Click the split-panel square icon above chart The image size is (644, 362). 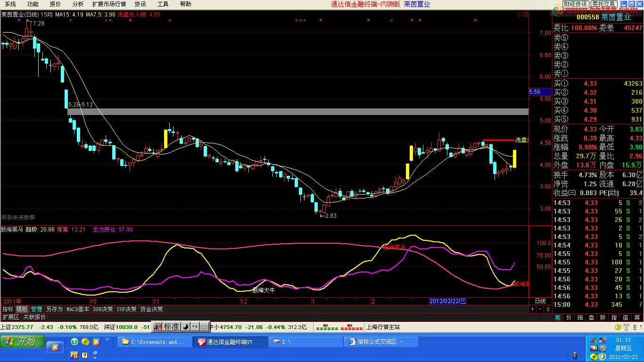point(525,14)
